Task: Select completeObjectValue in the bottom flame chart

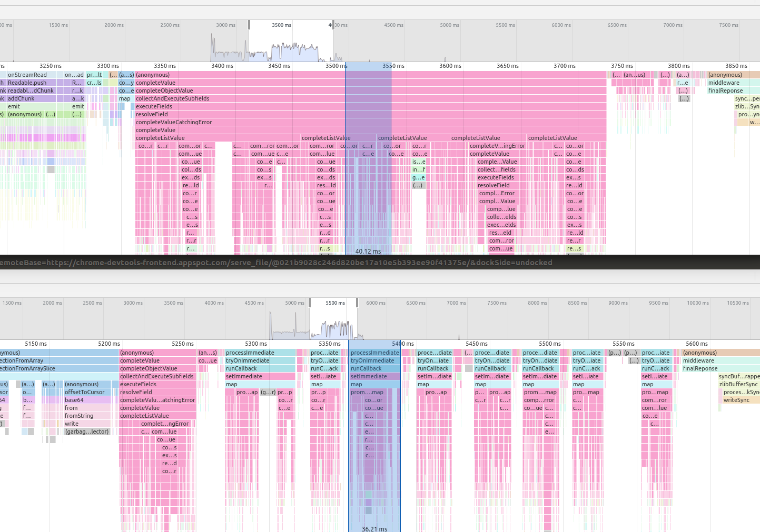Action: point(157,368)
